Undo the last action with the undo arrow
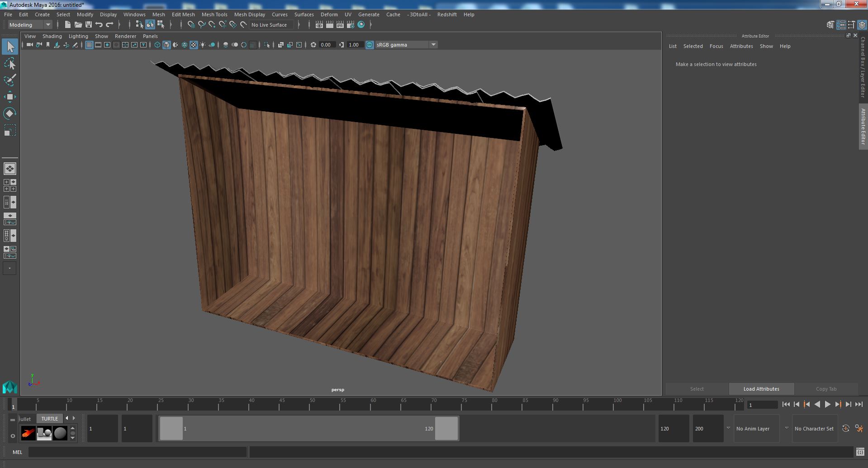Viewport: 868px width, 468px height. click(99, 25)
